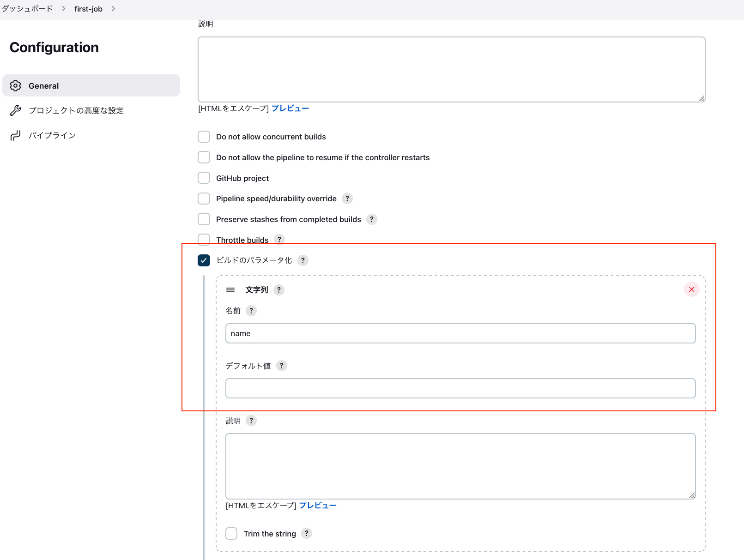The height and width of the screenshot is (560, 744).
Task: Open first-job breadcrumb link
Action: coord(88,9)
